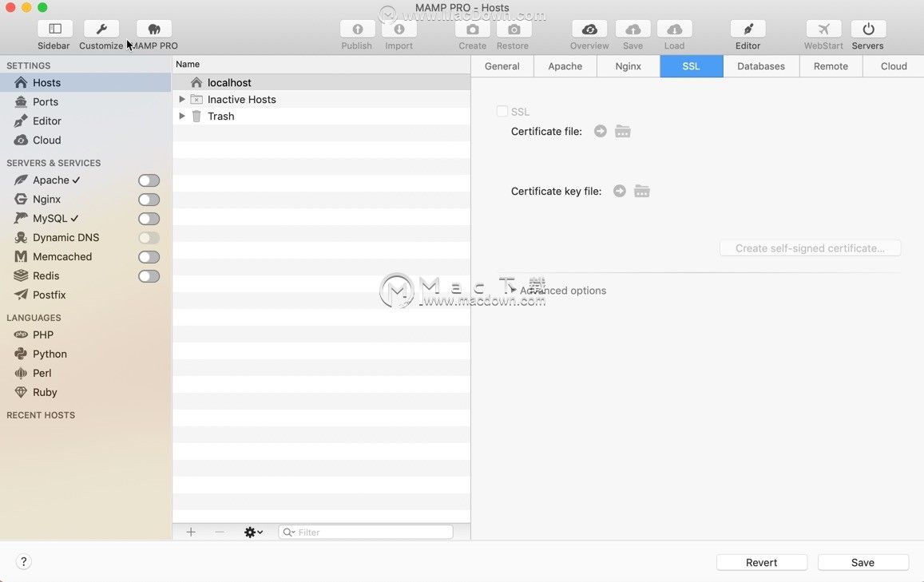
Task: Select Memcached in the sidebar
Action: pyautogui.click(x=61, y=257)
